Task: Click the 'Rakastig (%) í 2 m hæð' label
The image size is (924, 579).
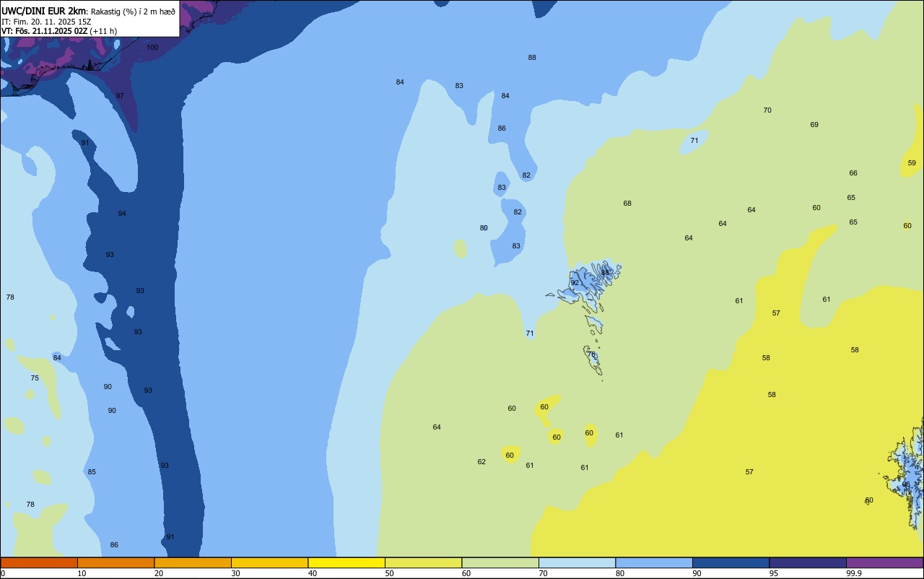Action: [133, 11]
